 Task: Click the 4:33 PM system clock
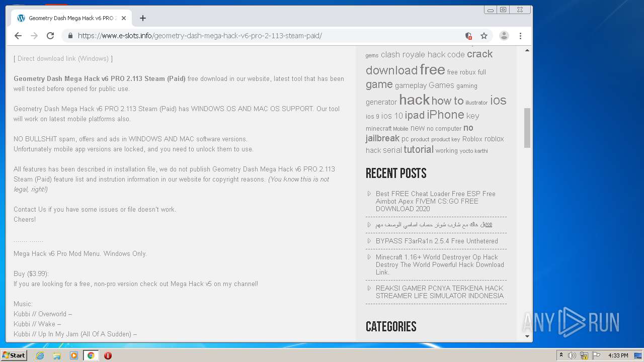click(618, 355)
